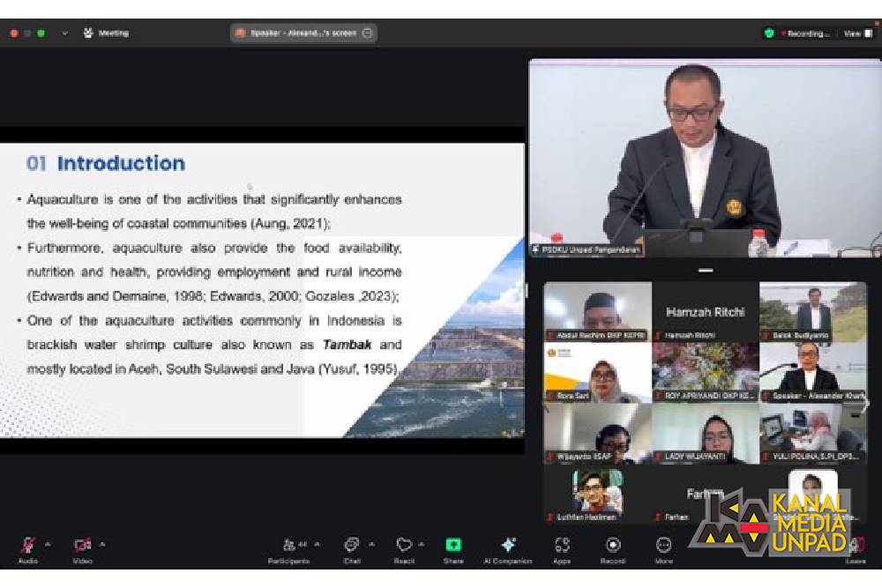This screenshot has width=882, height=588.
Task: Open the View layout menu
Action: click(856, 33)
